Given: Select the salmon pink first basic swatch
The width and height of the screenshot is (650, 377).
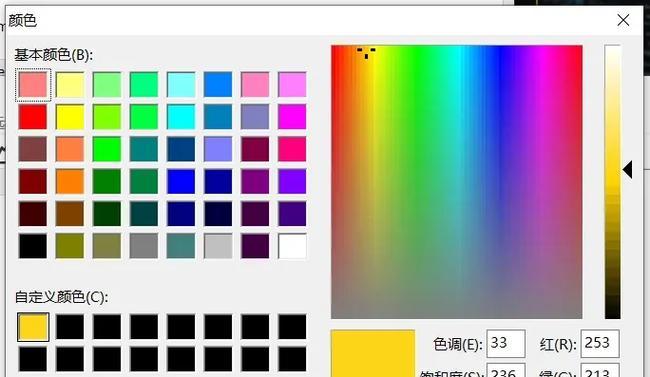Looking at the screenshot, I should (x=33, y=85).
